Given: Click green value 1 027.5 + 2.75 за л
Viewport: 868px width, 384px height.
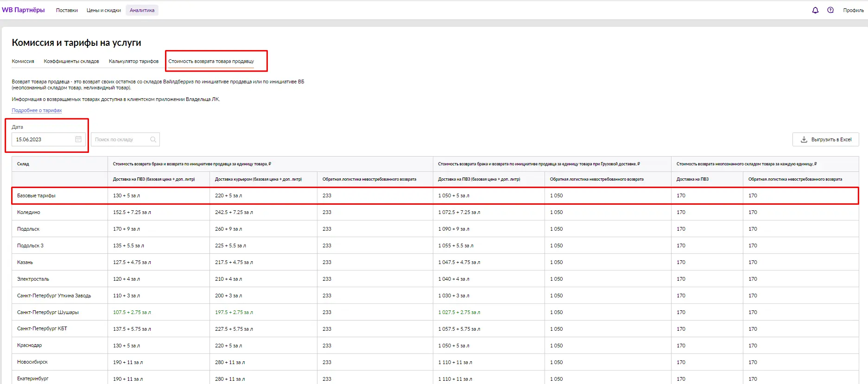Looking at the screenshot, I should click(459, 312).
